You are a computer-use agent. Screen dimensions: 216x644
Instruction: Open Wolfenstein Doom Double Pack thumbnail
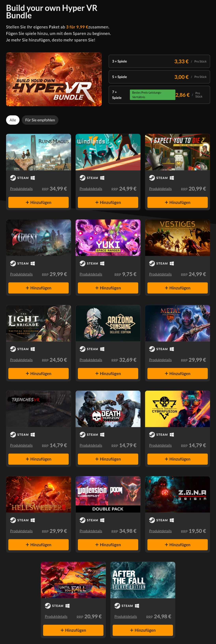108,494
